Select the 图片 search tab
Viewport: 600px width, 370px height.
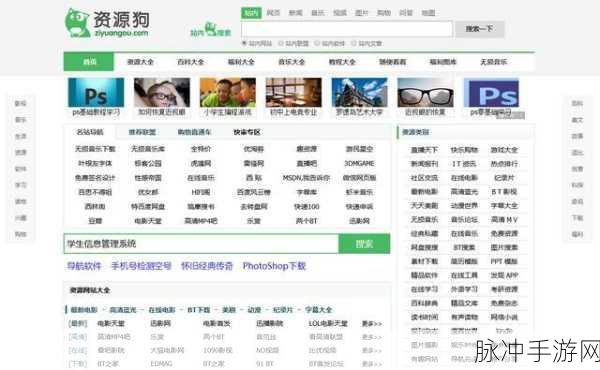362,13
